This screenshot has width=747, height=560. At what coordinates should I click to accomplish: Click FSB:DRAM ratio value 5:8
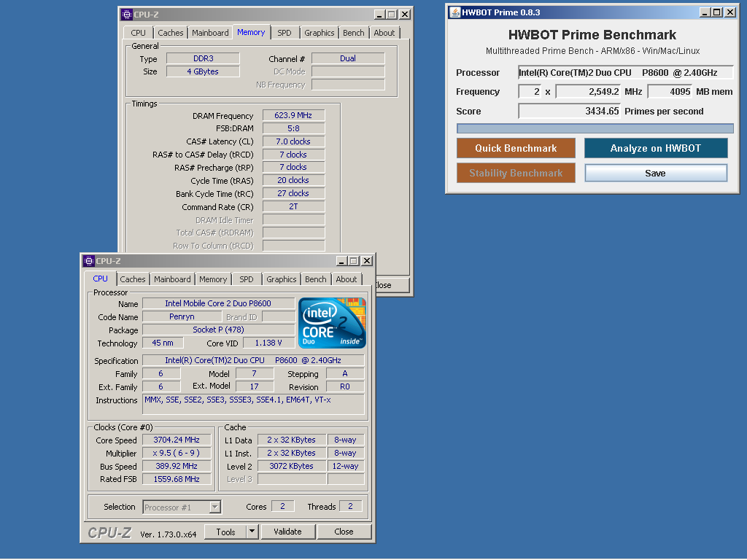tap(293, 128)
